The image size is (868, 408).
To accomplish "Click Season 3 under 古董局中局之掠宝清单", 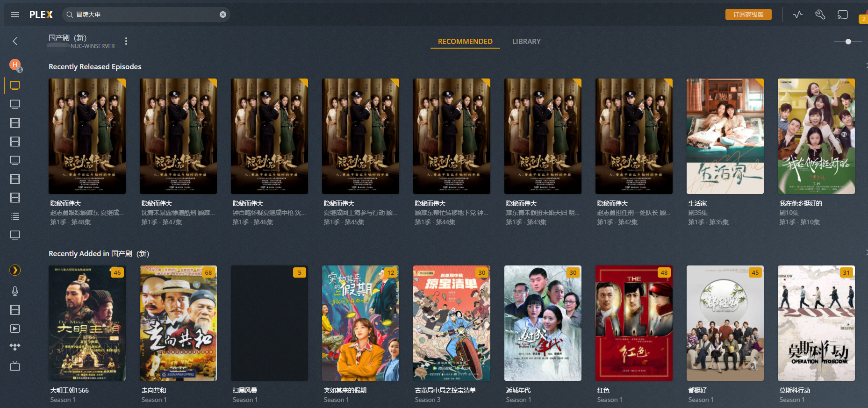I will pyautogui.click(x=428, y=400).
